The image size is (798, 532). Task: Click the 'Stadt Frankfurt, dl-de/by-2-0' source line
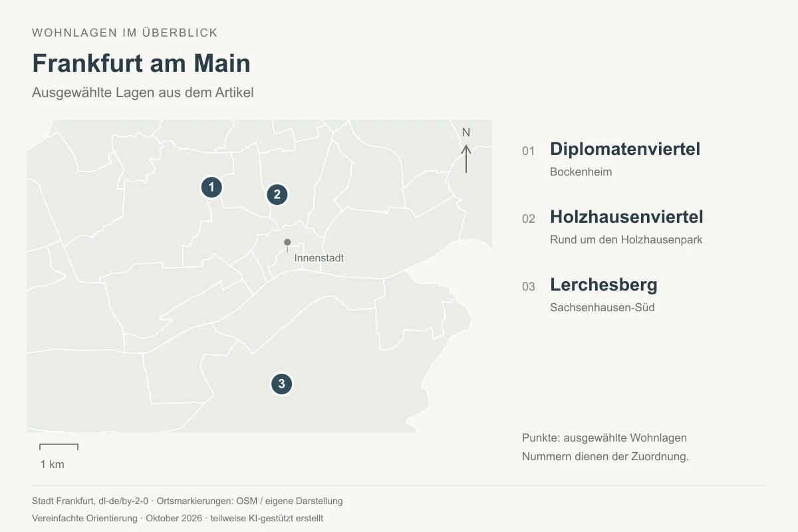[x=188, y=501]
